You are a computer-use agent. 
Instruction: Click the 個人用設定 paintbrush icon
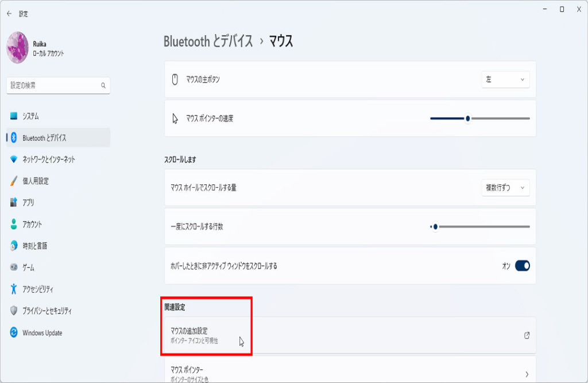tap(14, 181)
